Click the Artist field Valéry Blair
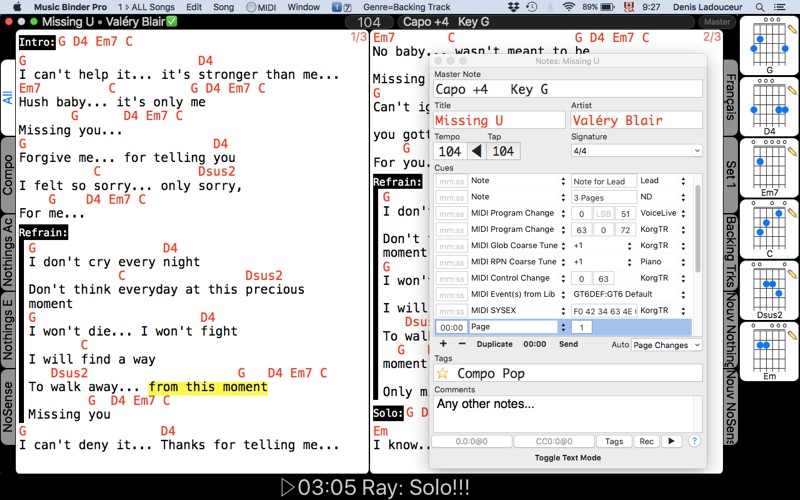Viewport: 800px width, 500px height. point(636,120)
